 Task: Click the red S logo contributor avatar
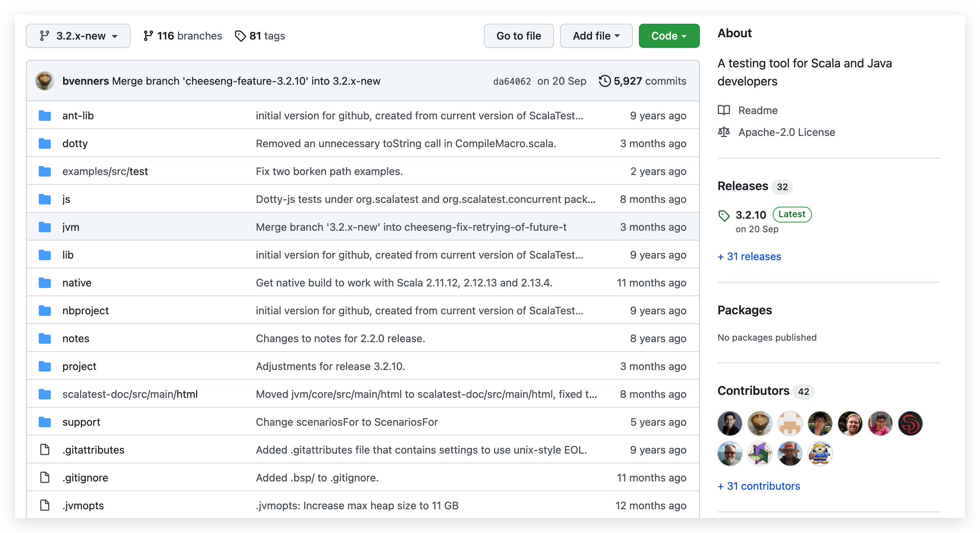(910, 423)
